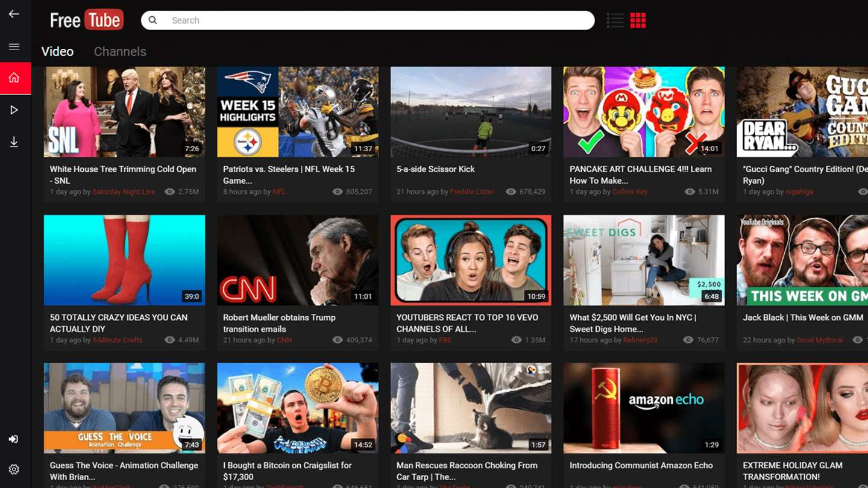Open the NFL channel link
Screen dimensions: 868x488
pos(279,192)
